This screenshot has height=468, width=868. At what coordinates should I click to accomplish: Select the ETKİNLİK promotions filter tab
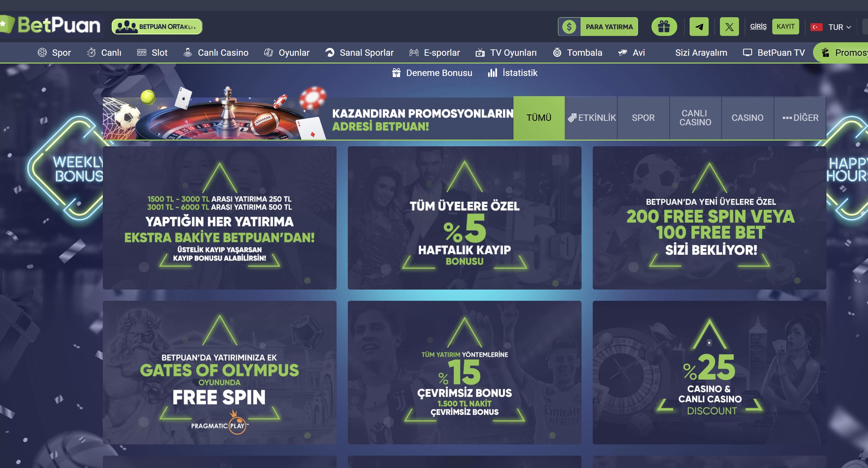tap(591, 118)
